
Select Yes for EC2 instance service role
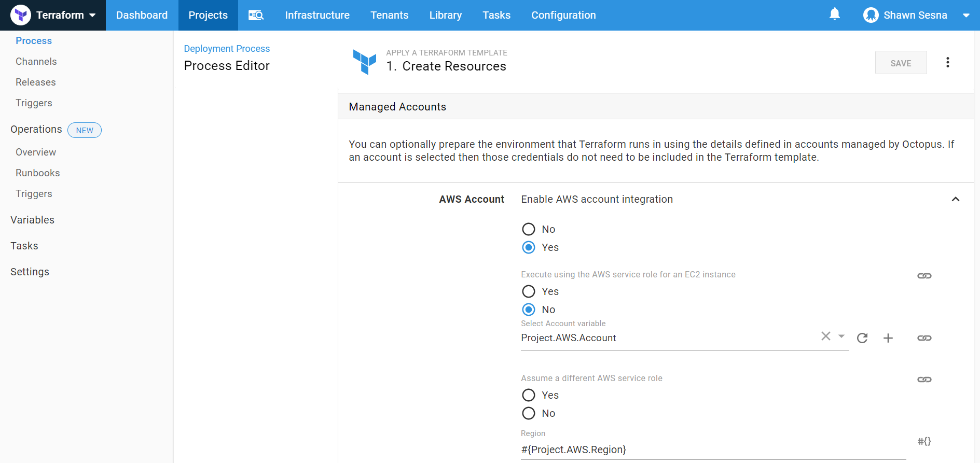pyautogui.click(x=529, y=291)
